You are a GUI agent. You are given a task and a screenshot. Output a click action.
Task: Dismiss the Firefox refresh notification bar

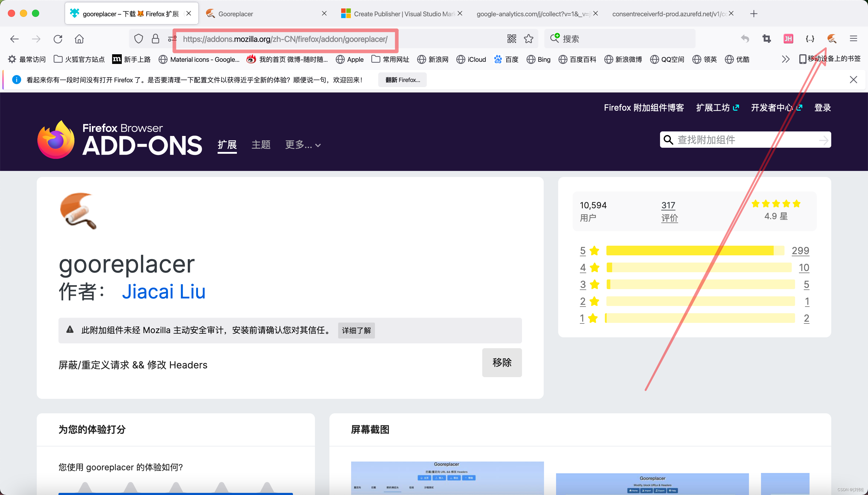point(853,80)
